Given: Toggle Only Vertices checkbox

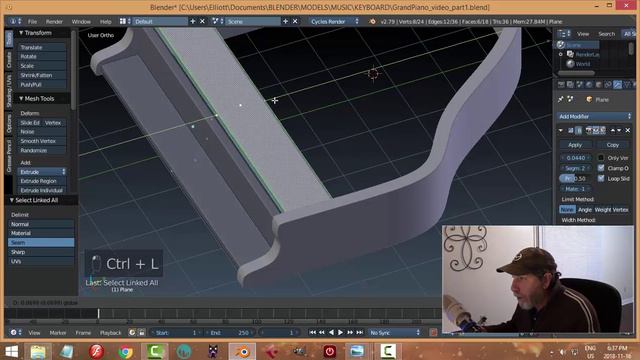Looking at the screenshot, I should [x=601, y=158].
